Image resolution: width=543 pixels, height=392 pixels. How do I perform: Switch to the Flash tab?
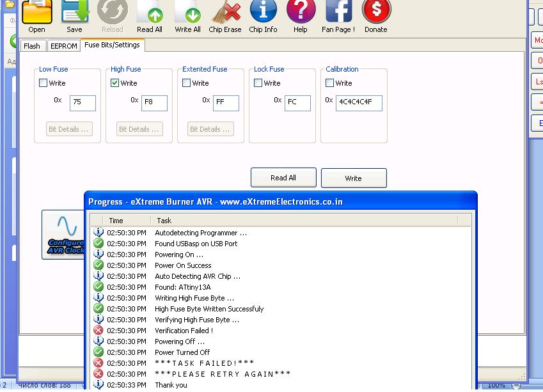pos(32,46)
